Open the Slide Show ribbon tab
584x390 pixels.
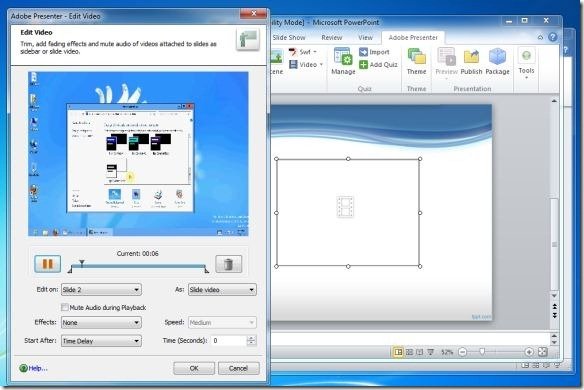(289, 38)
